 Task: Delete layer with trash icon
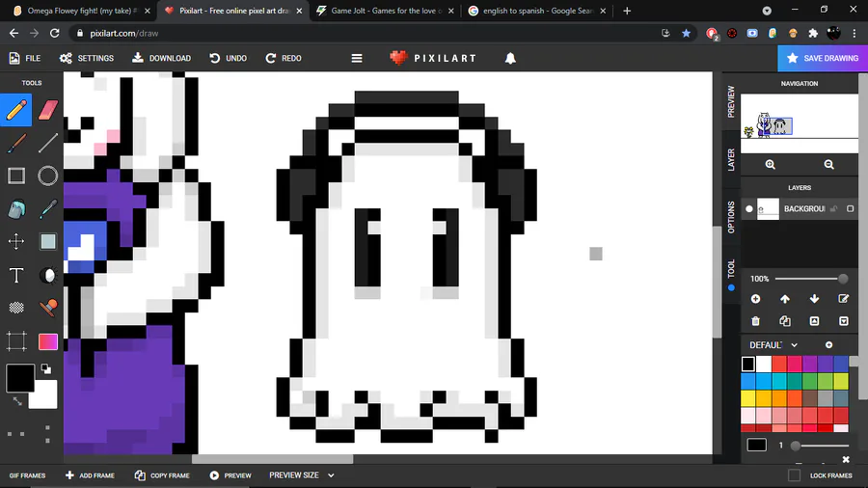[x=755, y=321]
